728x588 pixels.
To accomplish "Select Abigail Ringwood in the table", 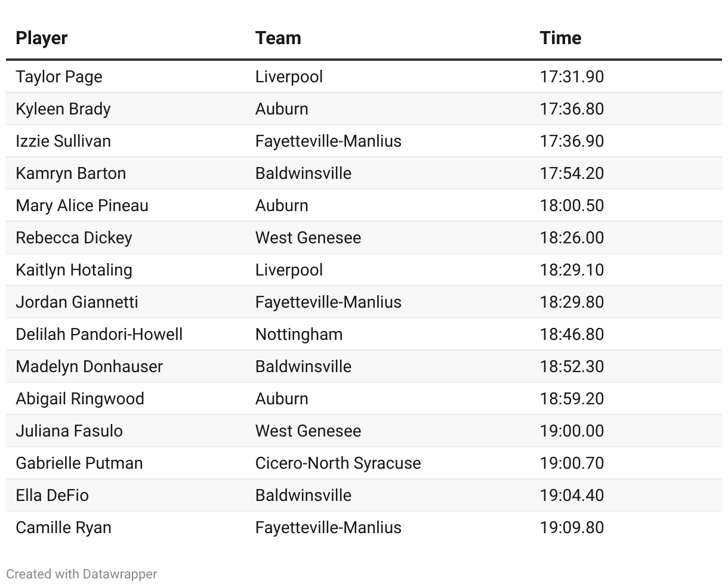I will point(80,399).
